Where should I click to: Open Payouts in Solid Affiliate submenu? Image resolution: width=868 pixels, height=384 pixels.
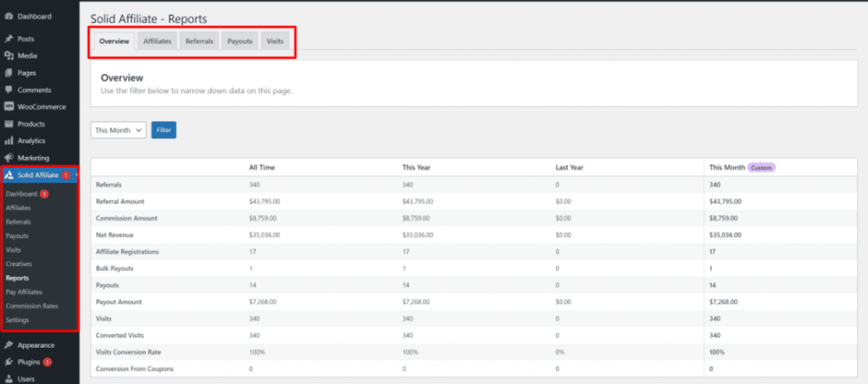point(17,236)
